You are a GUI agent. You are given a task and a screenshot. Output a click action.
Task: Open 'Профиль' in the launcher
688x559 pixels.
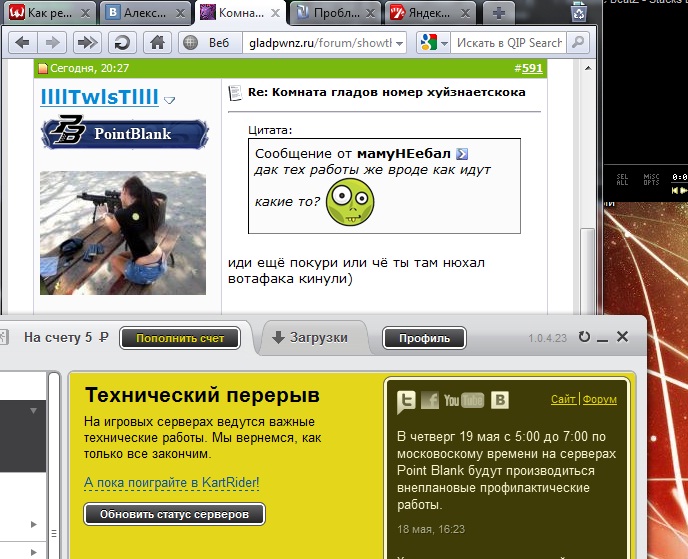click(x=424, y=338)
